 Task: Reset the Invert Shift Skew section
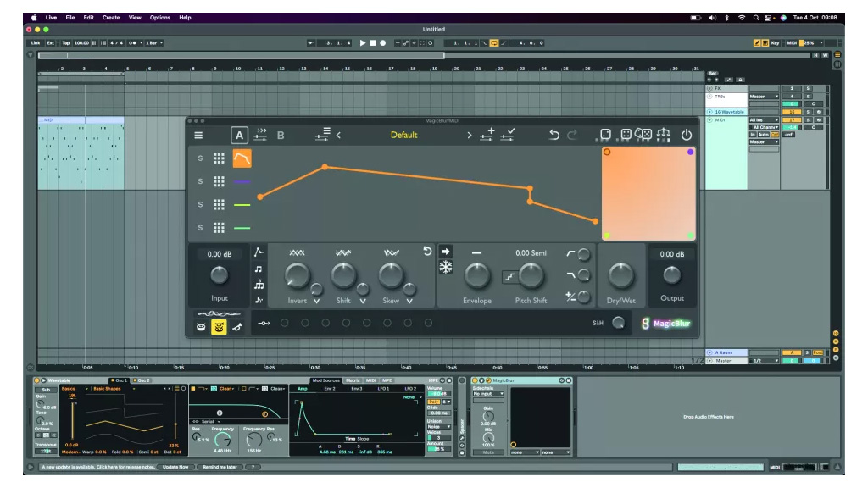pos(427,251)
